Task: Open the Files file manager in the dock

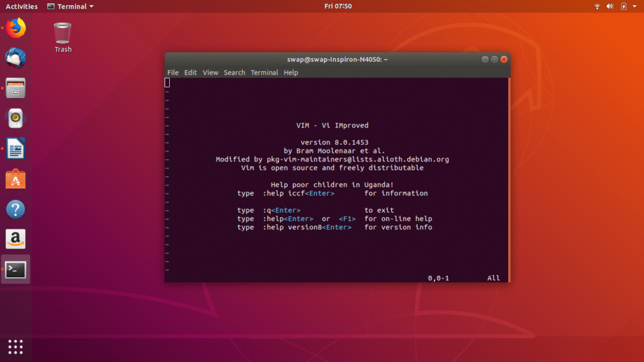Action: [x=15, y=88]
